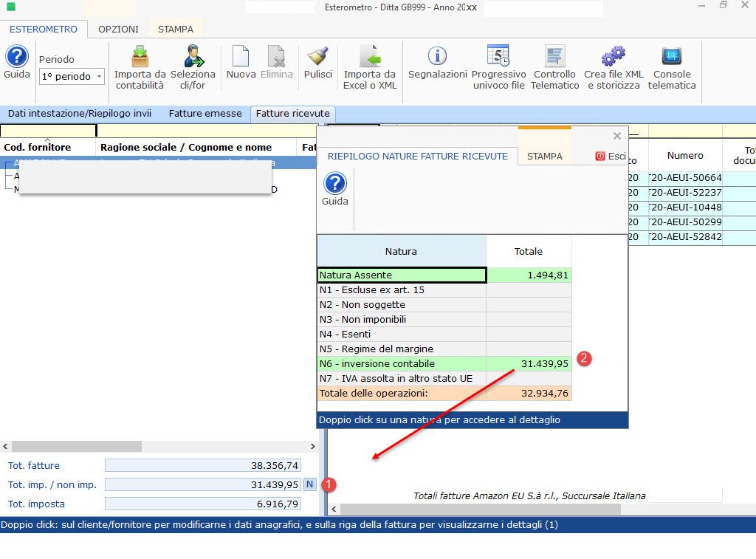Image resolution: width=756 pixels, height=559 pixels.
Task: Switch to the ESTEROMETRO ribbon tab
Action: [x=44, y=29]
